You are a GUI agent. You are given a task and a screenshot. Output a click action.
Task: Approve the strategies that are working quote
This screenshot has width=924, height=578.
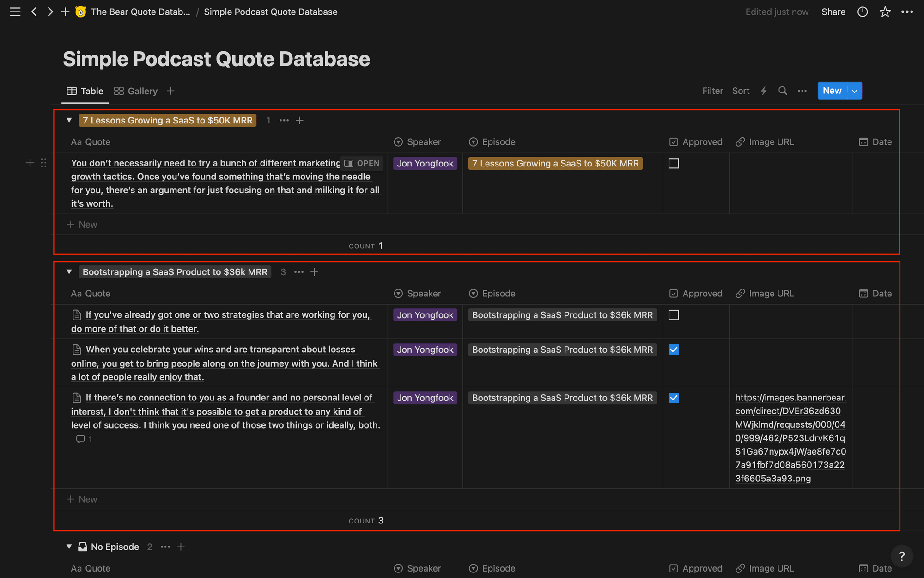pos(674,314)
